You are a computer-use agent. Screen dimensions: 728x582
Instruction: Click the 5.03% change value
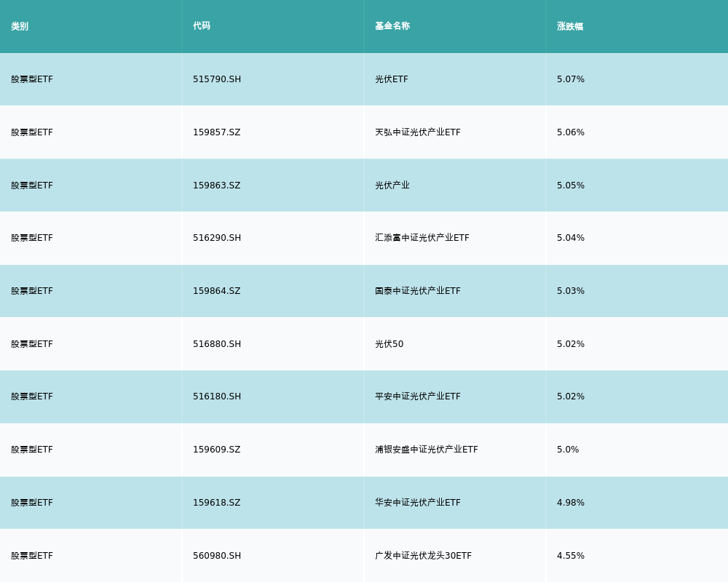(571, 291)
